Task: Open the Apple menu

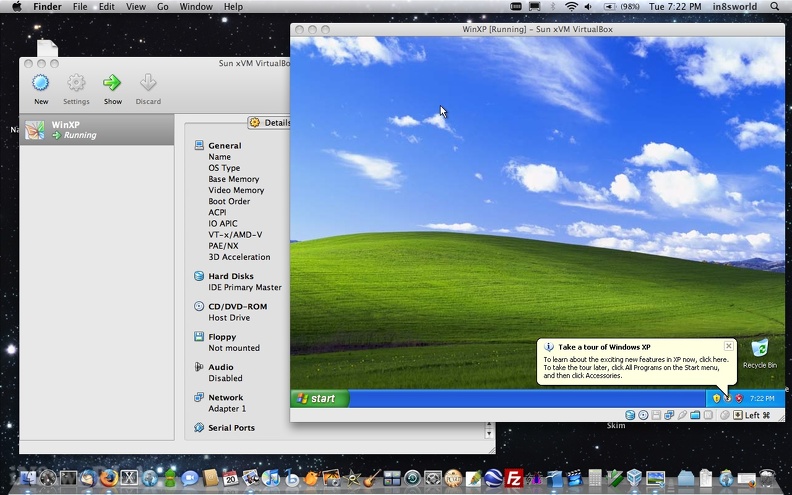Action: pos(16,7)
